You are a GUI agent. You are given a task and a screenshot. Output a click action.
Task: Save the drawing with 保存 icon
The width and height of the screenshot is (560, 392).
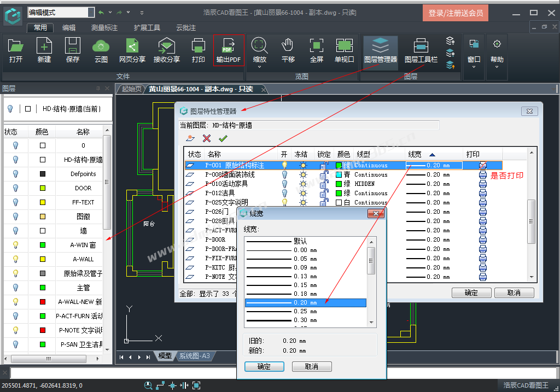pos(73,50)
